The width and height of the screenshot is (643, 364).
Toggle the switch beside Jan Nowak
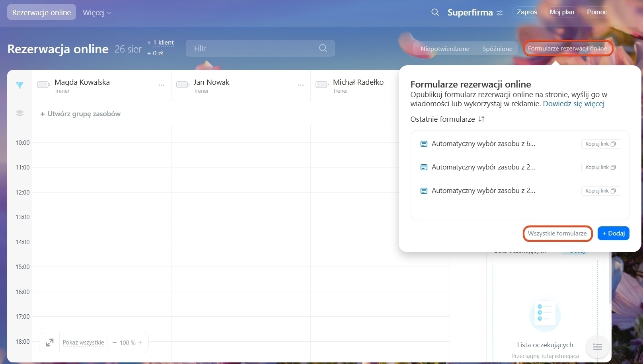pos(182,84)
